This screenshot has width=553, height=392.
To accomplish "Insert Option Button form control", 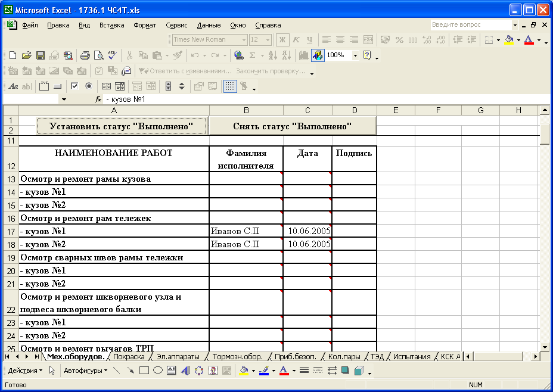I will [89, 86].
